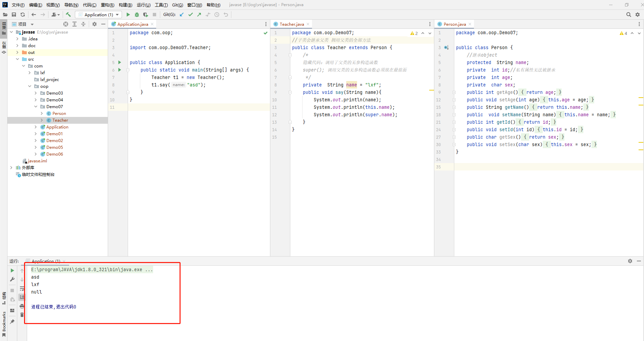Select opened file in project tree

pyautogui.click(x=66, y=24)
